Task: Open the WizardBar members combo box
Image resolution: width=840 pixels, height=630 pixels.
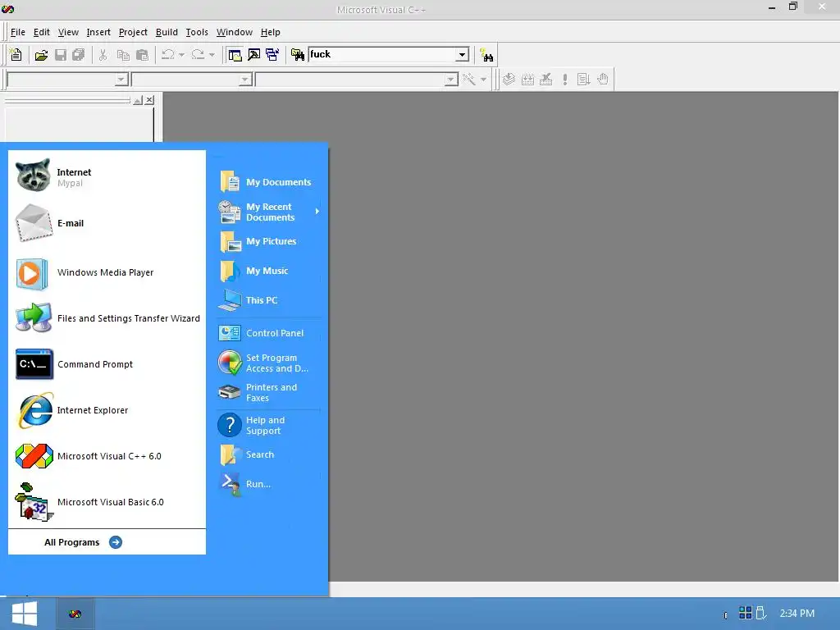Action: (357, 80)
